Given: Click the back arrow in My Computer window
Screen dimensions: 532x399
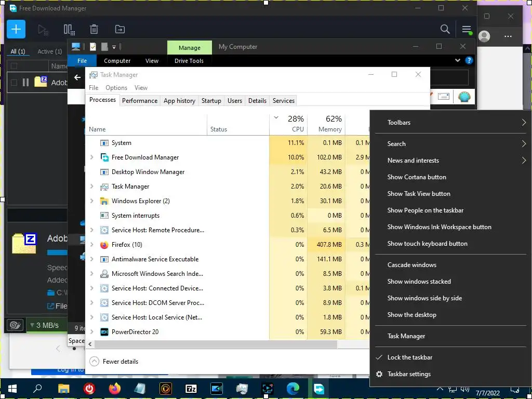Looking at the screenshot, I should coord(77,77).
